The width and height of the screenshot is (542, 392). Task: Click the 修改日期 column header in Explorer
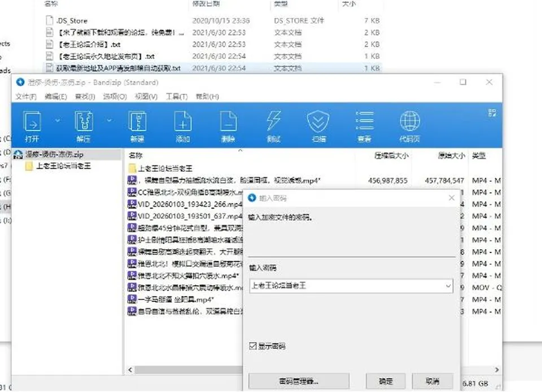206,4
